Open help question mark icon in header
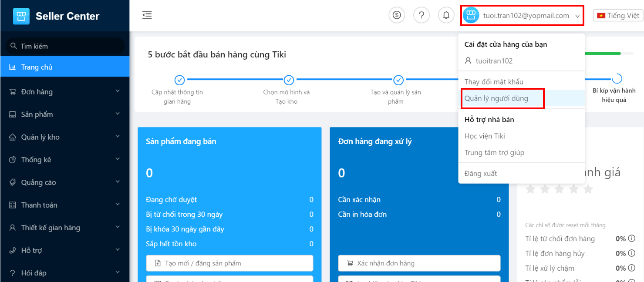Screen dimensions: 644x282 421,15
